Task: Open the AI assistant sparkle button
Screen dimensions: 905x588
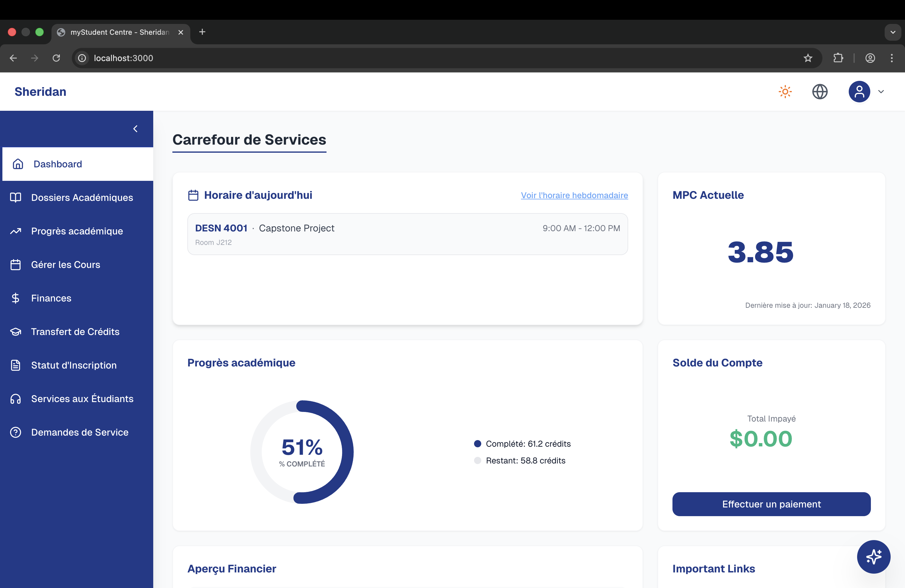Action: tap(874, 557)
